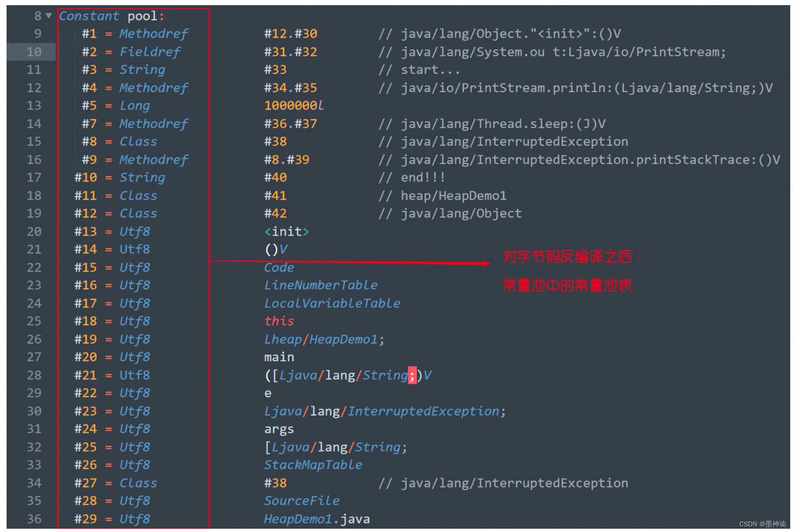Click the red 'this' value
The height and width of the screenshot is (532, 794).
pyautogui.click(x=279, y=321)
